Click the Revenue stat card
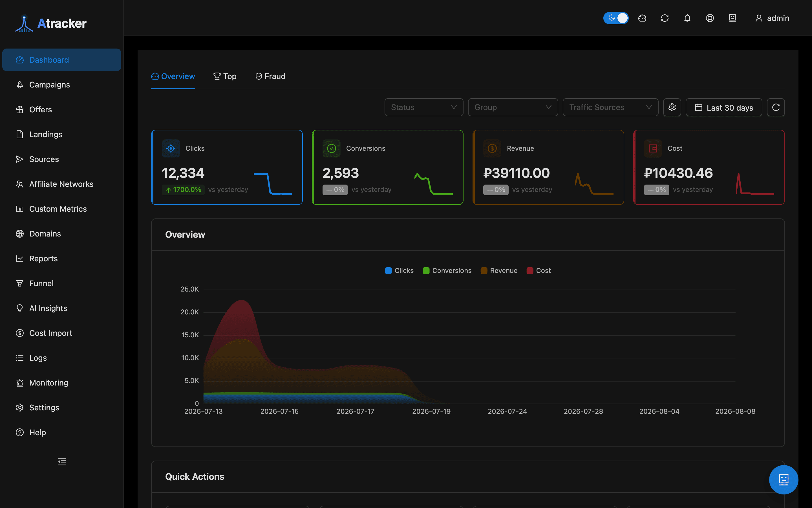This screenshot has height=508, width=812. [548, 167]
